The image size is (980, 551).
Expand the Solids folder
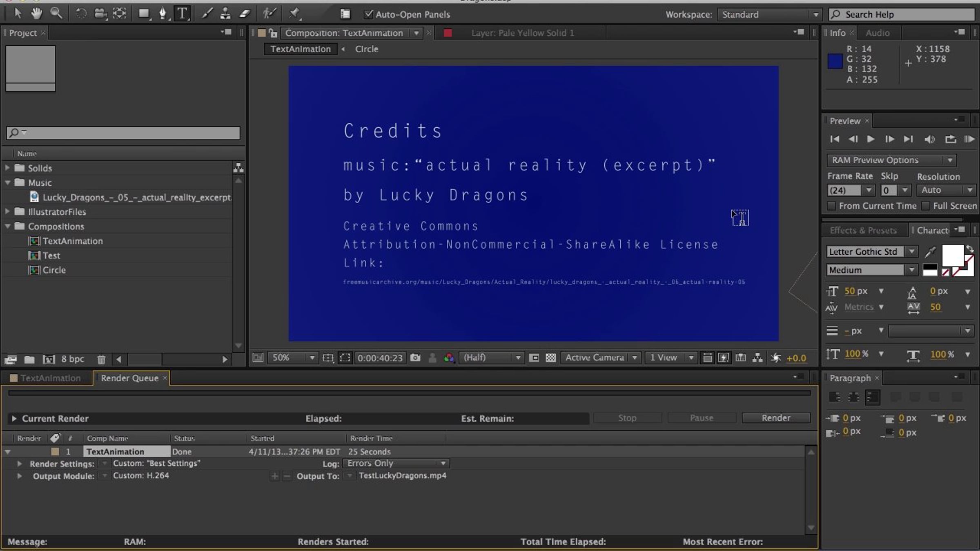pos(7,168)
